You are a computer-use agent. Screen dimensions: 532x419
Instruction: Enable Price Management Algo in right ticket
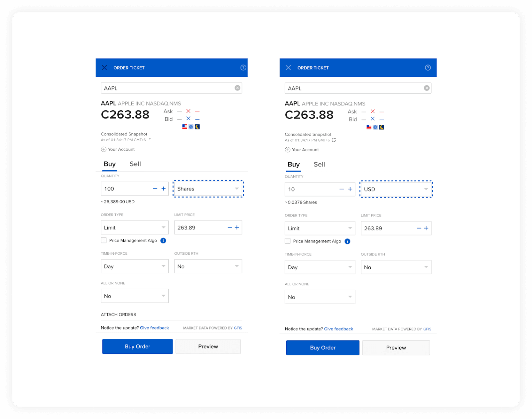tap(288, 241)
